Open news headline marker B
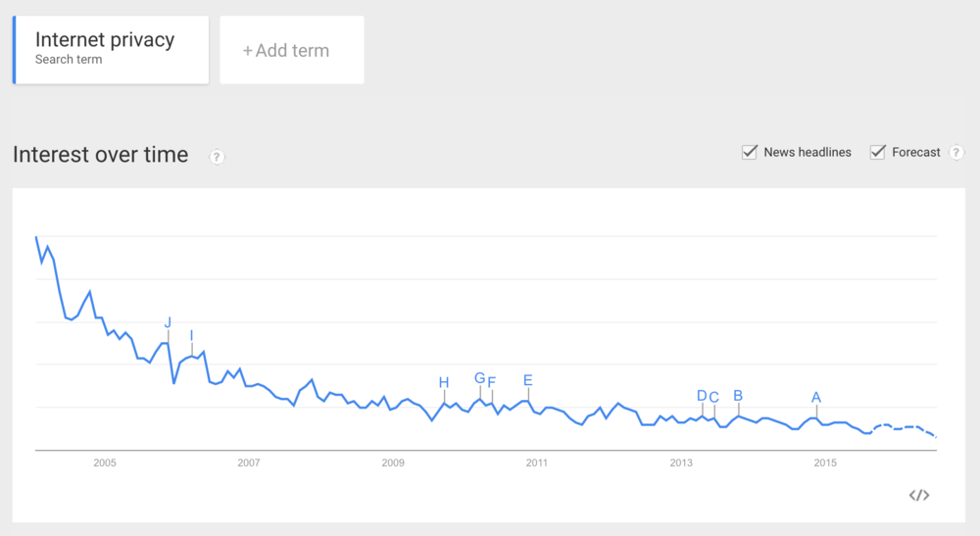980x536 pixels. pos(738,396)
